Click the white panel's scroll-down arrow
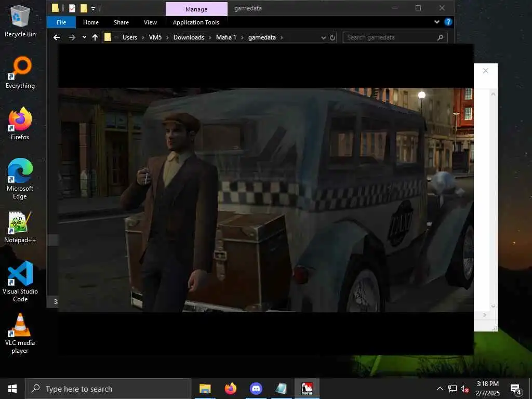This screenshot has height=399, width=532. click(493, 306)
